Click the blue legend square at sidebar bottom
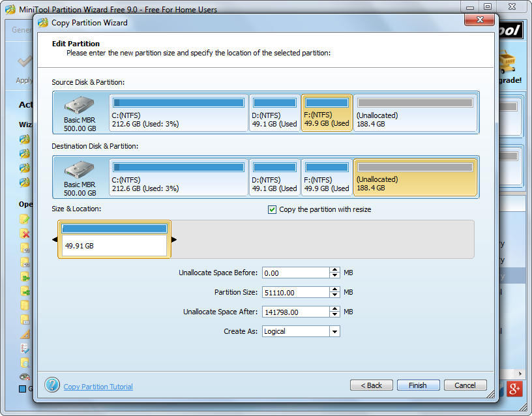 point(22,389)
